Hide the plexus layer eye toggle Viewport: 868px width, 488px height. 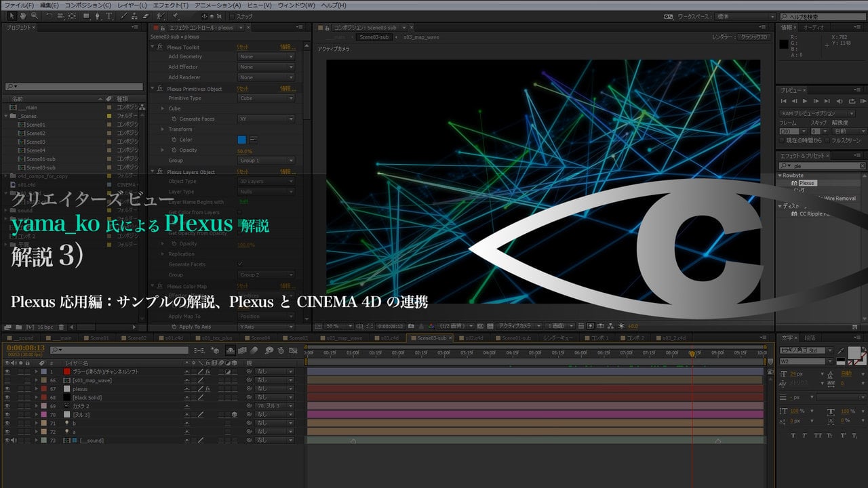tap(7, 389)
